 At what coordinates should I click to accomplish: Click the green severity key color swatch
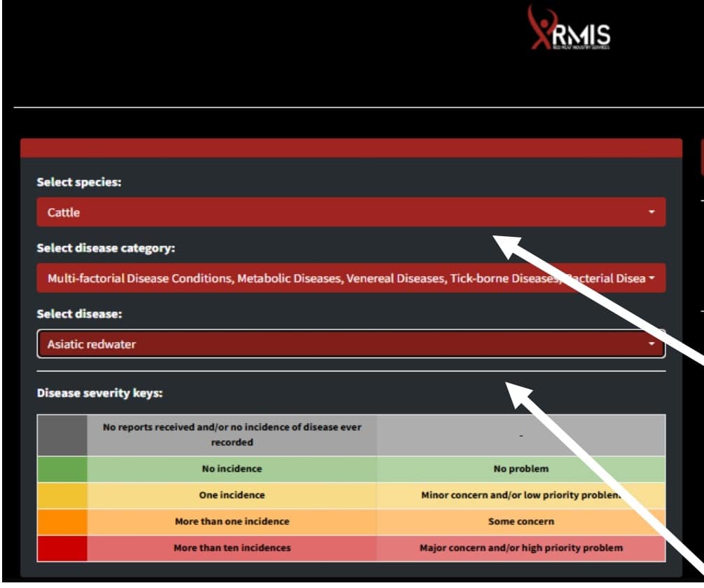point(62,469)
